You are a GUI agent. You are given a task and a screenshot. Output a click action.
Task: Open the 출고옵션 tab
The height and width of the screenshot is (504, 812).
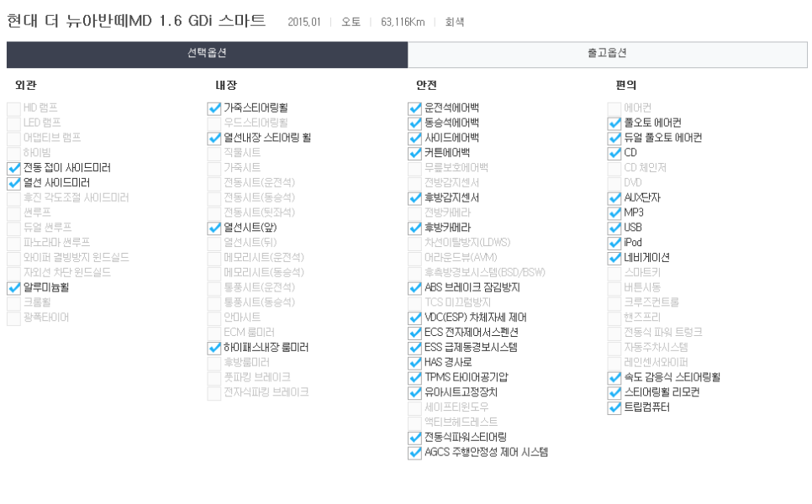[608, 54]
